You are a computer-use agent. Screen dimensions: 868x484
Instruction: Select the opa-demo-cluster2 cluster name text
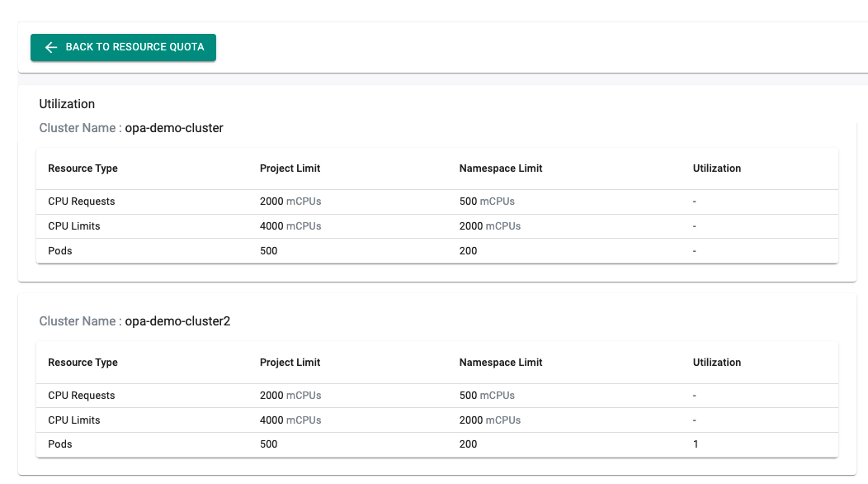(177, 321)
